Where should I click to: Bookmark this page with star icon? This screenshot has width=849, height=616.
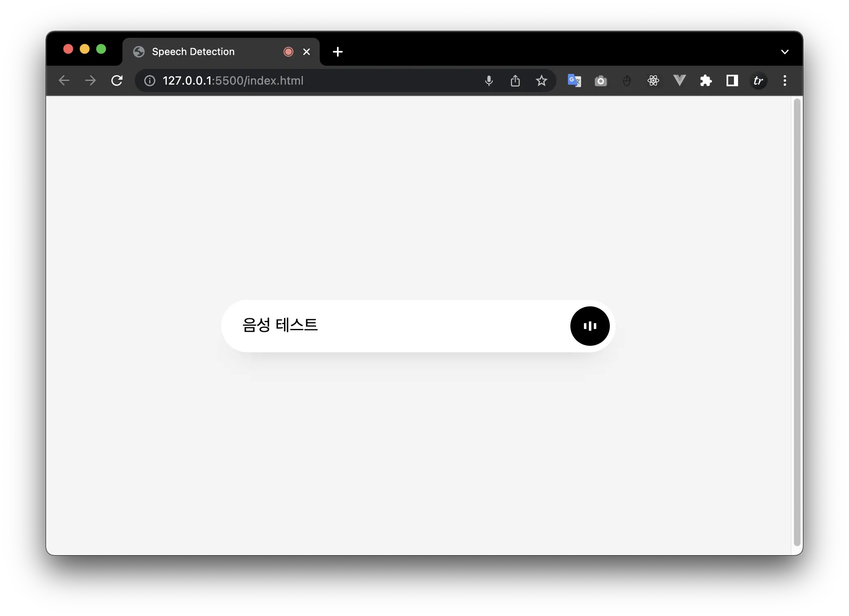(541, 80)
